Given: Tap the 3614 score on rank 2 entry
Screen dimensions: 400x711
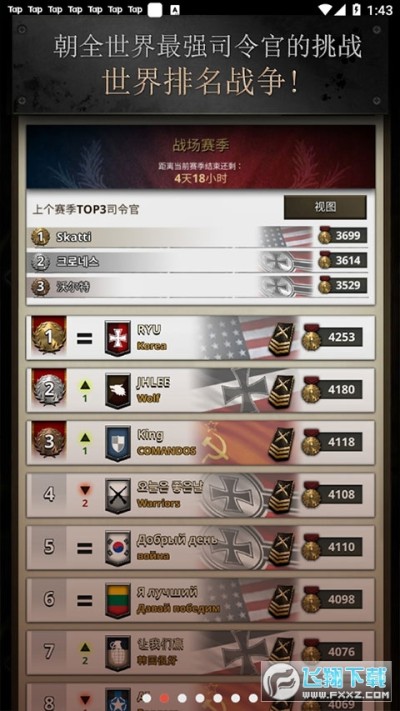Looking at the screenshot, I should pos(348,260).
